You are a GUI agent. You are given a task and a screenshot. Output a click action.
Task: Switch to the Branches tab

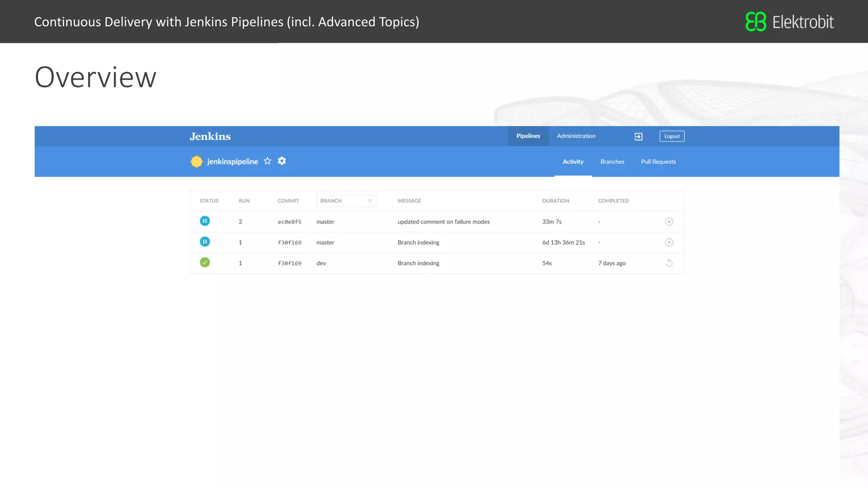pos(612,162)
